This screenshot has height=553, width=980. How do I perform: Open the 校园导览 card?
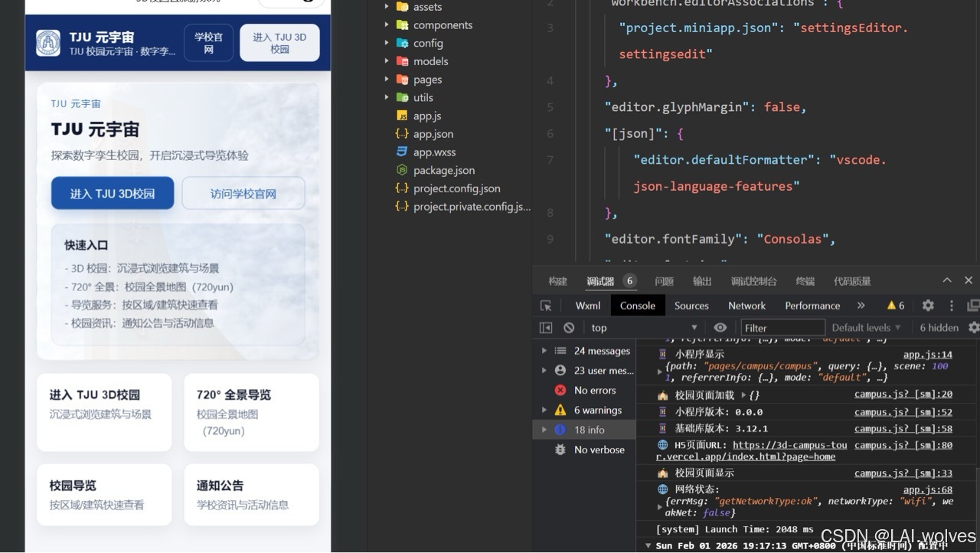pyautogui.click(x=104, y=495)
